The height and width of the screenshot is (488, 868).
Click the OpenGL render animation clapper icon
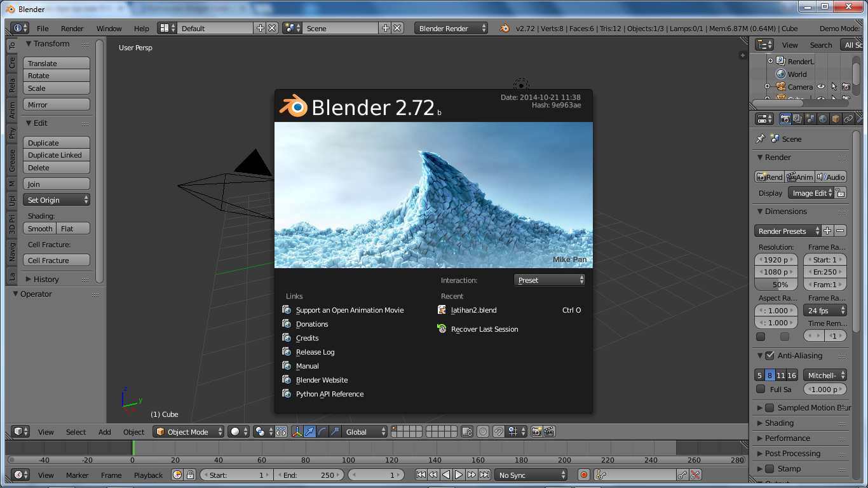(549, 431)
